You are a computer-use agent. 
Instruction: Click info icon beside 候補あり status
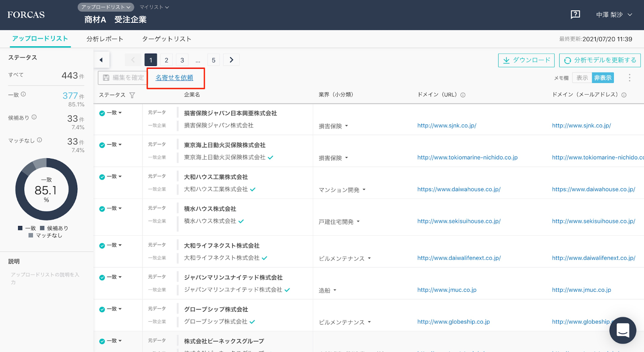click(34, 117)
